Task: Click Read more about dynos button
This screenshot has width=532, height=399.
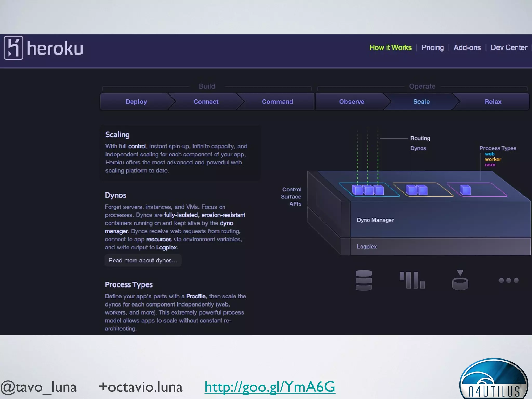Action: 143,260
